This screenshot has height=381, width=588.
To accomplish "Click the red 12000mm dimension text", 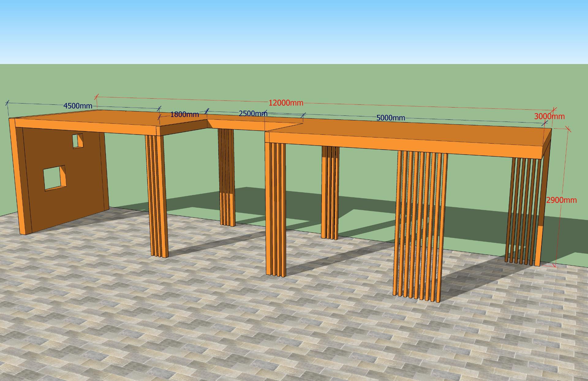I will point(286,103).
